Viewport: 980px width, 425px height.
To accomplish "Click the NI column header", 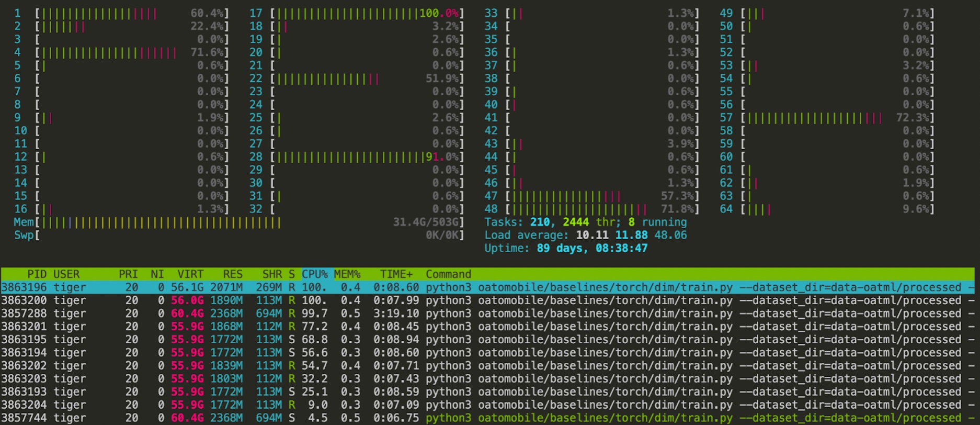I will pyautogui.click(x=157, y=274).
